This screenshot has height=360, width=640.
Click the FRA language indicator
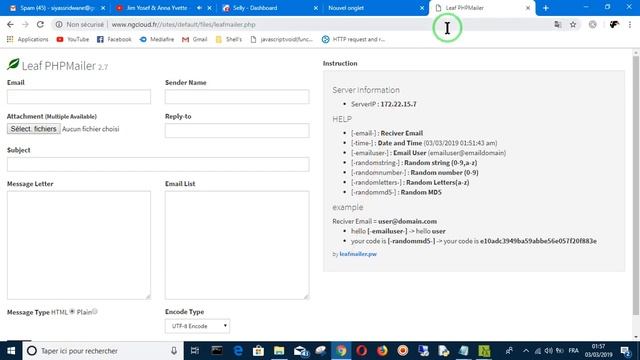pos(573,351)
